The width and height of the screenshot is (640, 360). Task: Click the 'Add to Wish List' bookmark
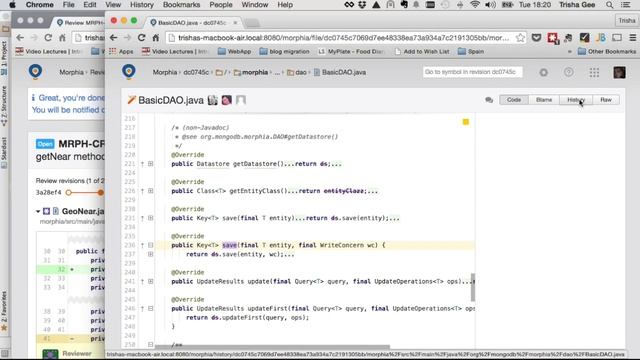coord(422,51)
